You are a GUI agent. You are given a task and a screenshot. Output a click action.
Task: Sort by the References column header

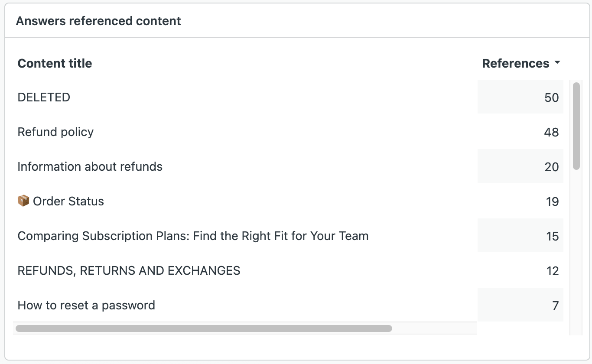(x=515, y=63)
